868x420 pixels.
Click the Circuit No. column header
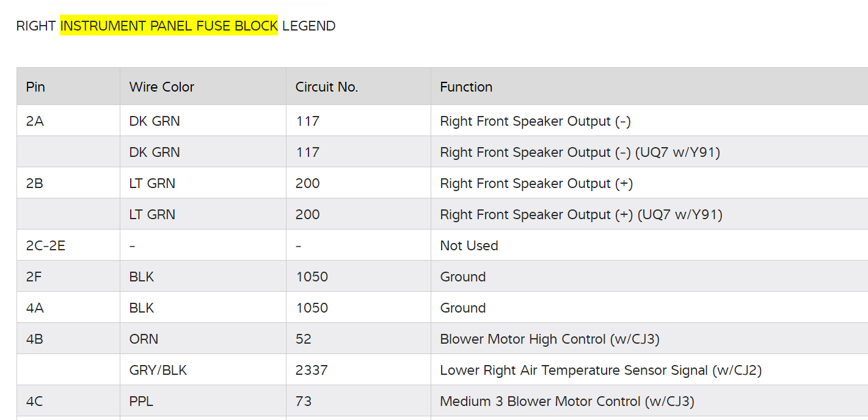[x=326, y=87]
